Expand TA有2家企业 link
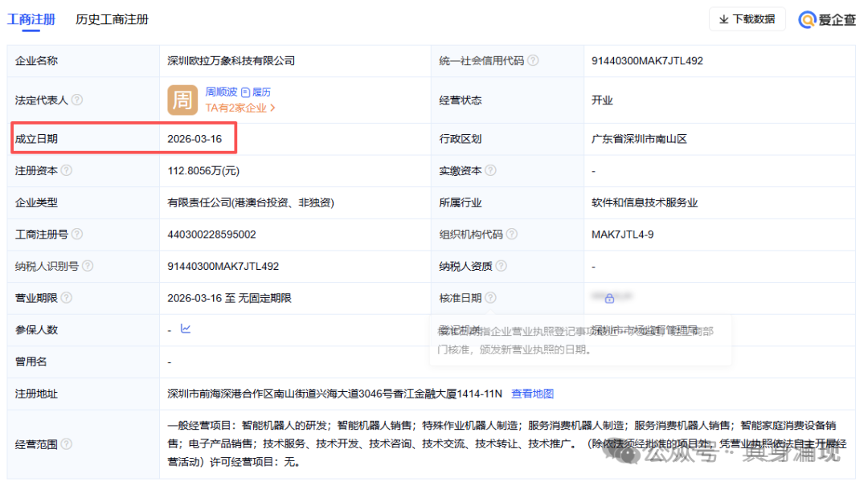The width and height of the screenshot is (868, 486). pos(240,108)
